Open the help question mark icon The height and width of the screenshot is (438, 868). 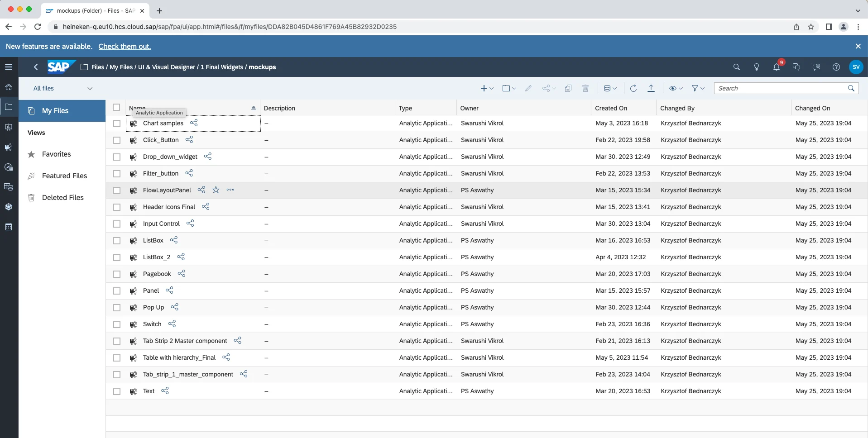click(836, 67)
